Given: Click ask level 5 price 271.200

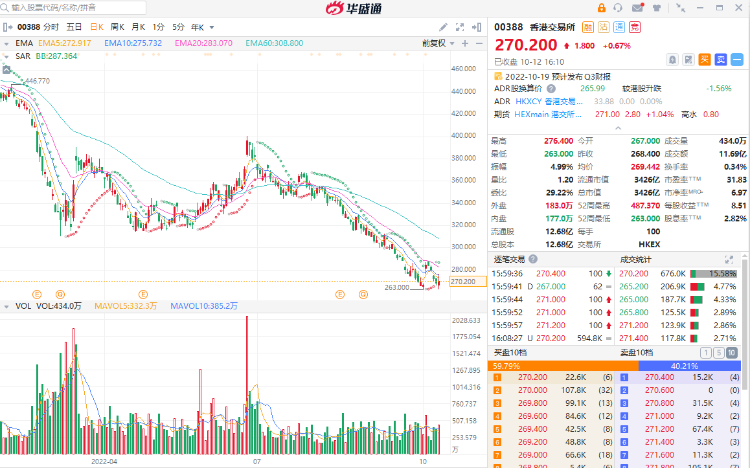Looking at the screenshot, I should 659,429.
